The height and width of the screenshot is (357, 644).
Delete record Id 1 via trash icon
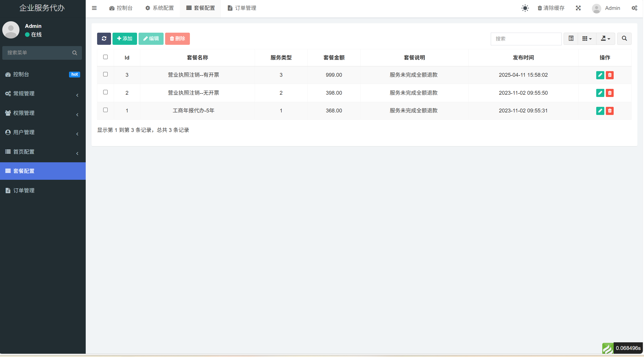[x=610, y=111]
